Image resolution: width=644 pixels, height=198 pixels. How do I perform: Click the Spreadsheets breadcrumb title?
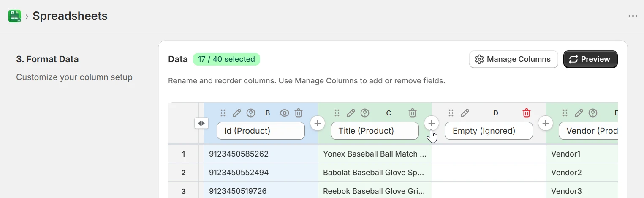pyautogui.click(x=70, y=16)
